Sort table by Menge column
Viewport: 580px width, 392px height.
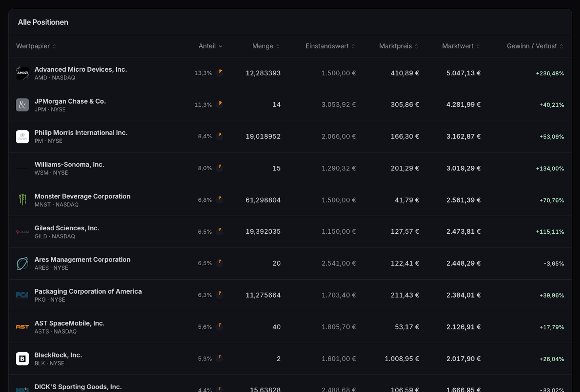266,46
